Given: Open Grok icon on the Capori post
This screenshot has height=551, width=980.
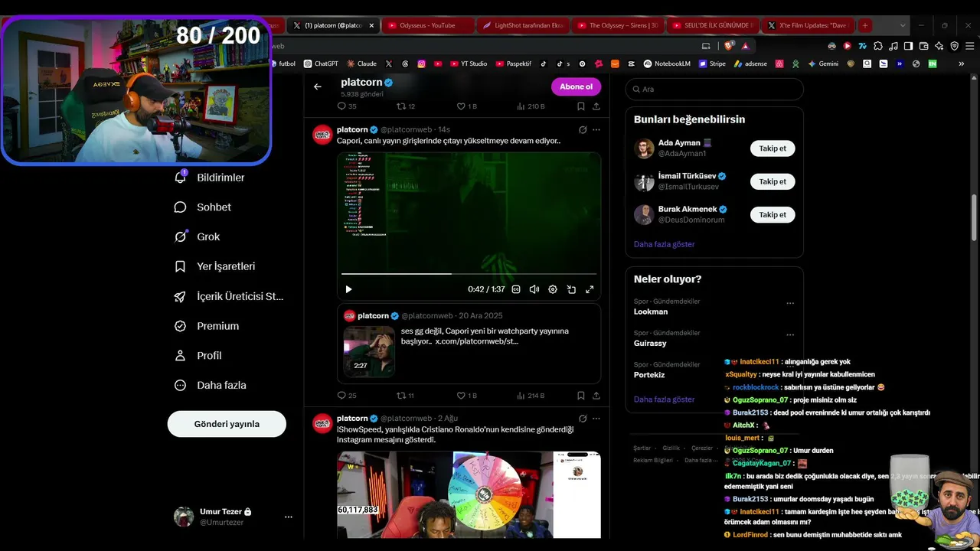Looking at the screenshot, I should coord(583,130).
